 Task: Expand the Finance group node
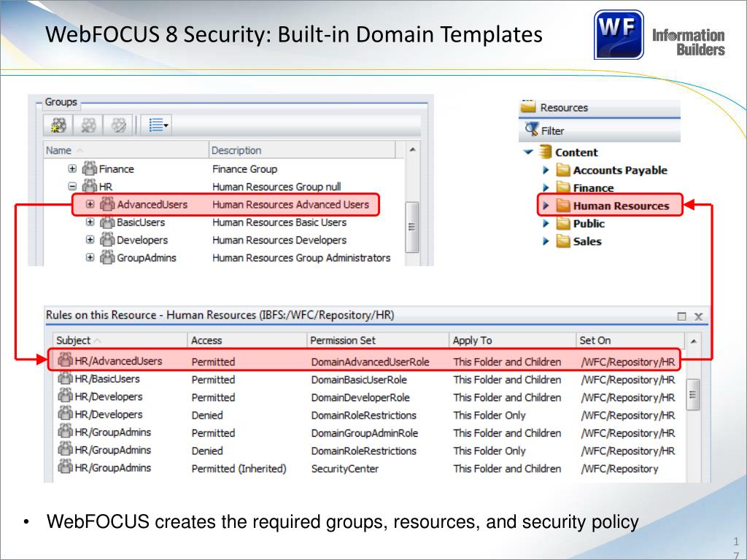72,169
